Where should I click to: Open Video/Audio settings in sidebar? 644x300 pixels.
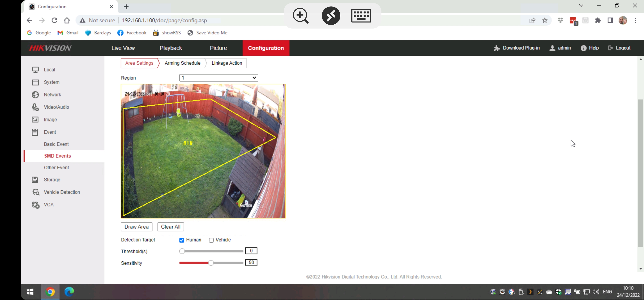56,107
